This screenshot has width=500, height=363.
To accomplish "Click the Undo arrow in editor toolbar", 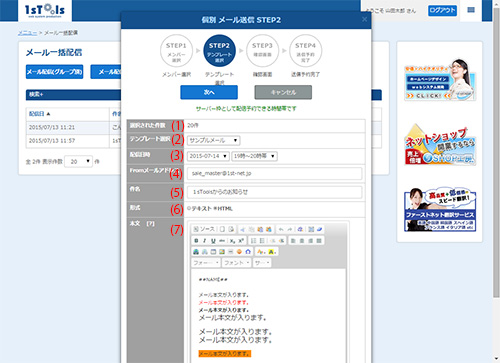I will pos(281,229).
